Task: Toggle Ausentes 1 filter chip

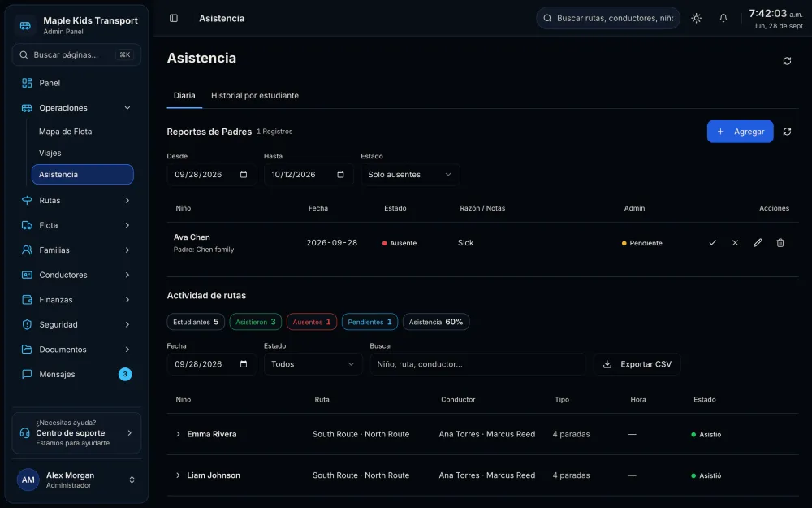Action: pos(312,322)
